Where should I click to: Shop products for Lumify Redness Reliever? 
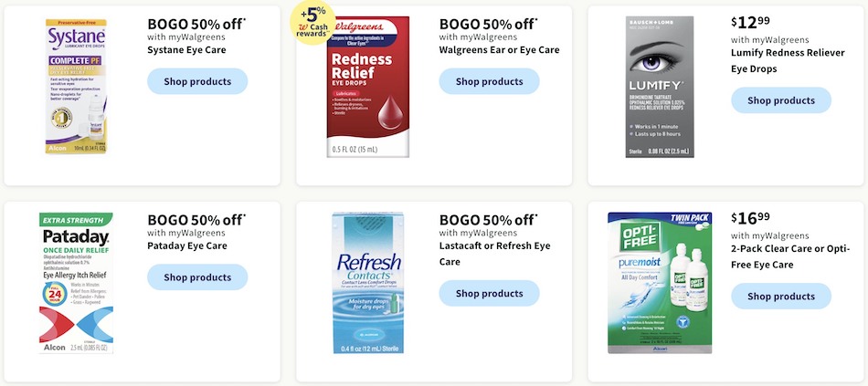[x=781, y=100]
